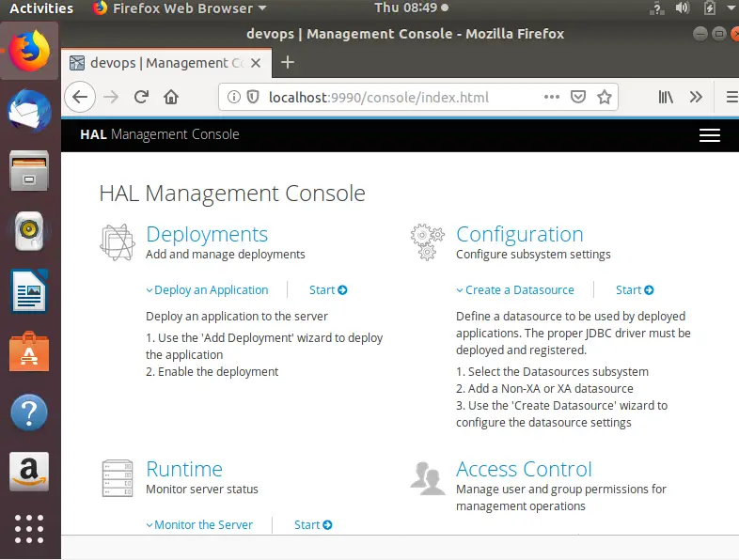Screen dimensions: 739x560
Task: Close the devops Management Console tab
Action: (256, 63)
